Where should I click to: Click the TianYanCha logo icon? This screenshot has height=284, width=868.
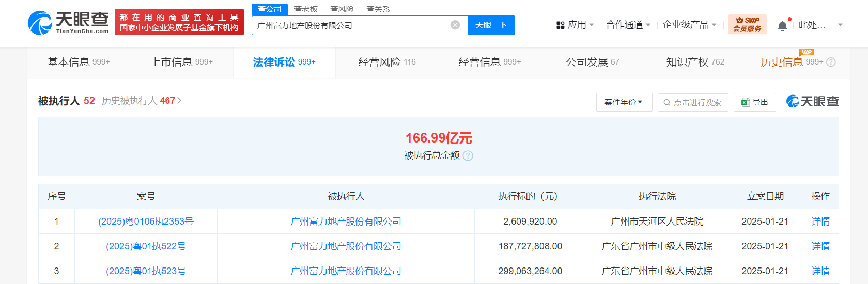tap(40, 23)
